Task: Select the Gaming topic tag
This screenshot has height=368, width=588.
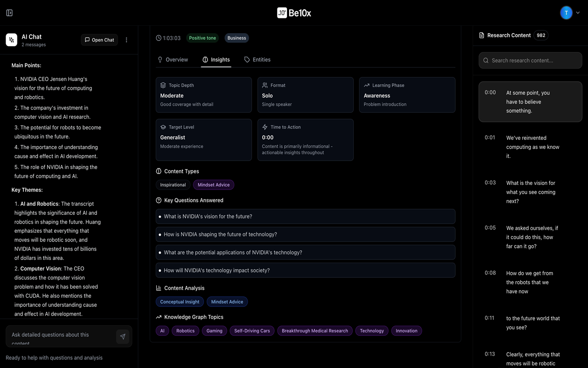Action: 215,331
